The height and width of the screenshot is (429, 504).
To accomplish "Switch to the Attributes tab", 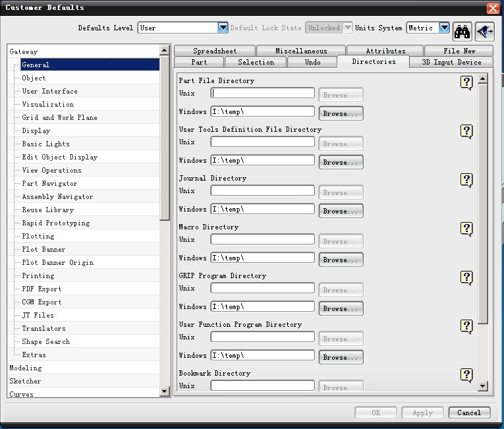I will pos(385,51).
